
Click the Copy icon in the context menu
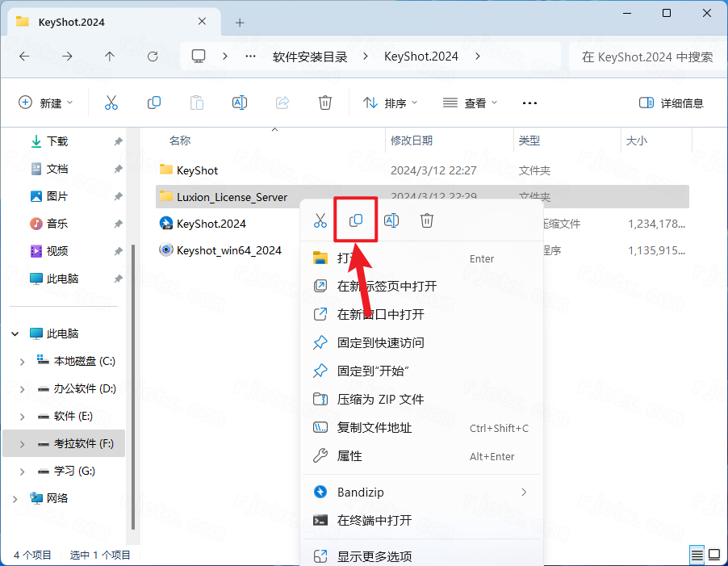(x=356, y=220)
